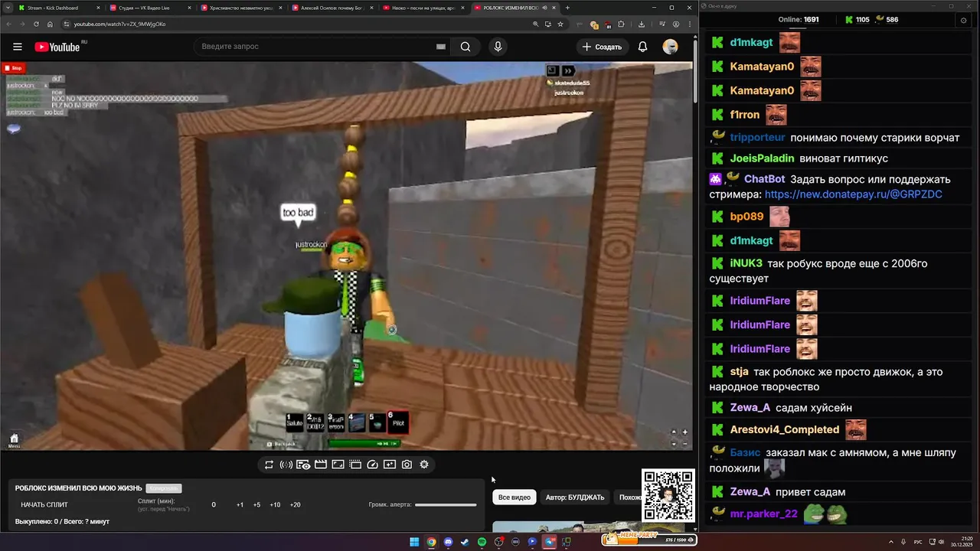
Task: Add +5 minutes to the split
Action: [256, 505]
